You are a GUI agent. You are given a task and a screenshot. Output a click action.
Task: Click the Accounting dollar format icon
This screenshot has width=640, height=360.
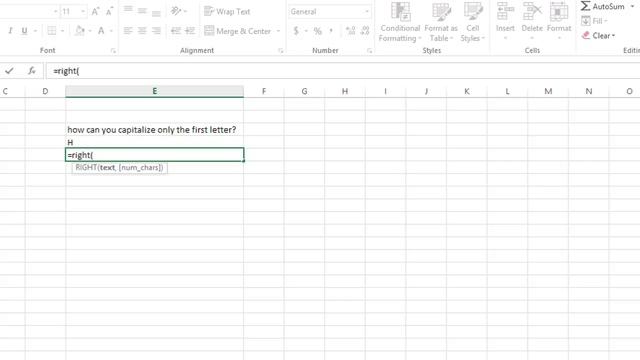[x=296, y=31]
